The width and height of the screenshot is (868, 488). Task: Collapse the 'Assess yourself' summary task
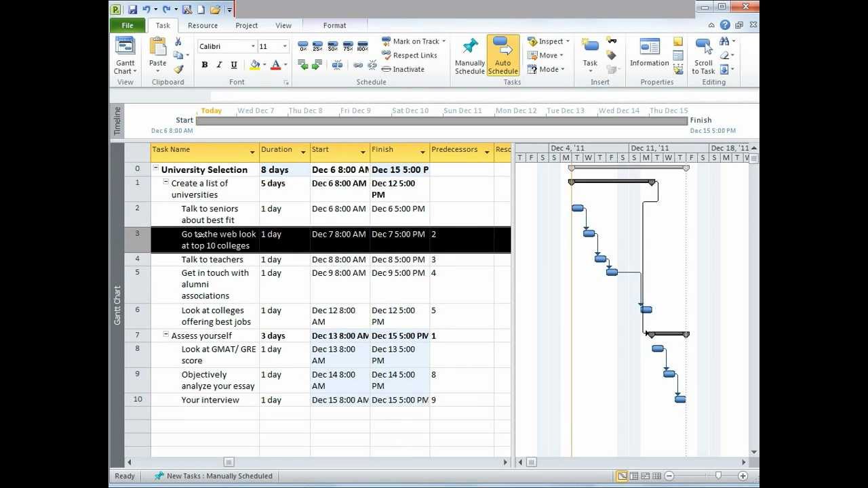pos(166,335)
